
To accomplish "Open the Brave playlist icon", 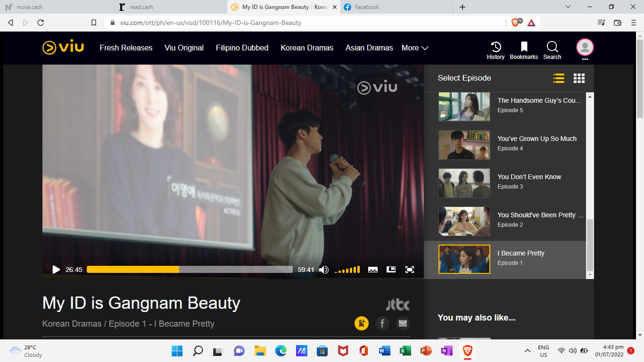I will coord(601,23).
